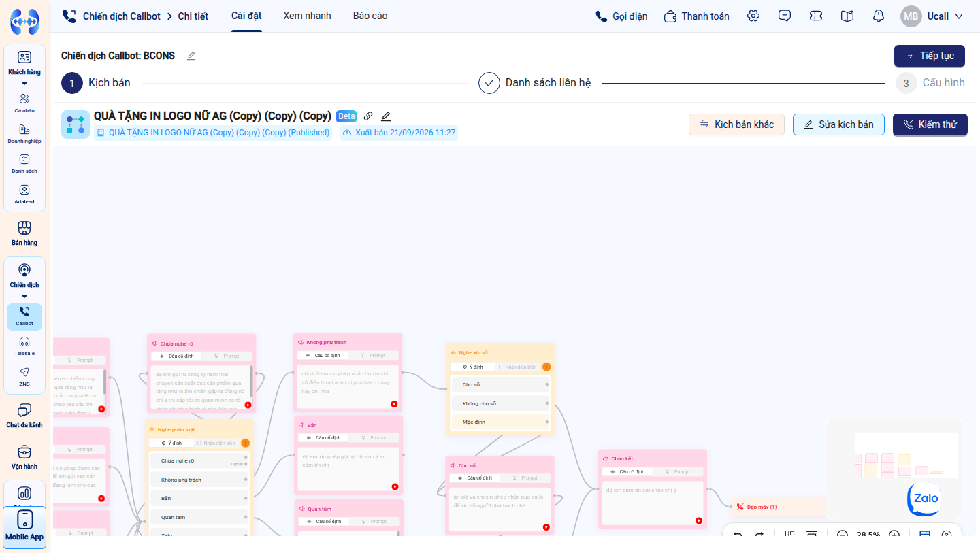Copy script link with chain icon
The width and height of the screenshot is (980, 553).
pos(368,116)
